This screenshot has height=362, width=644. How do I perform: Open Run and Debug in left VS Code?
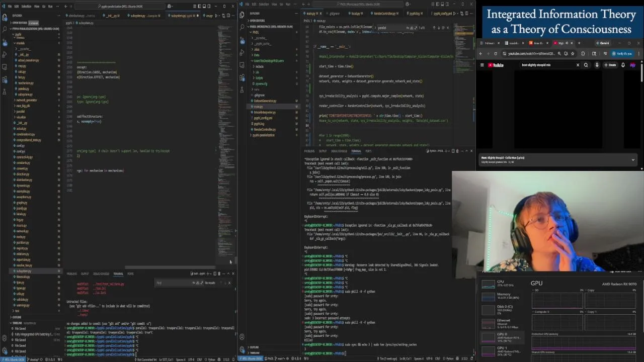click(5, 54)
